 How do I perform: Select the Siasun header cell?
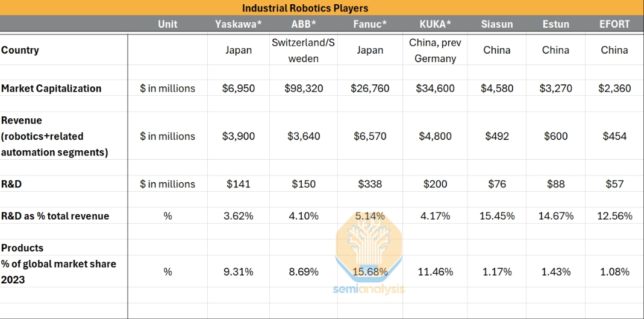497,24
